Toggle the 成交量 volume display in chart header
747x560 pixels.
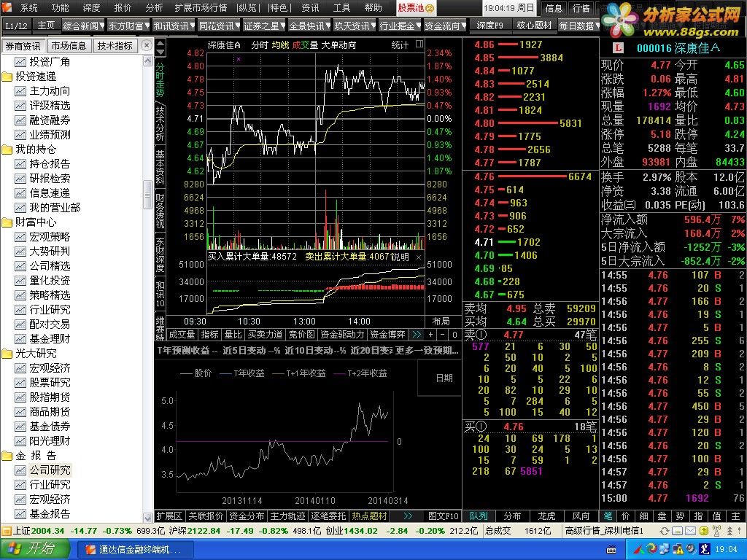pos(305,44)
